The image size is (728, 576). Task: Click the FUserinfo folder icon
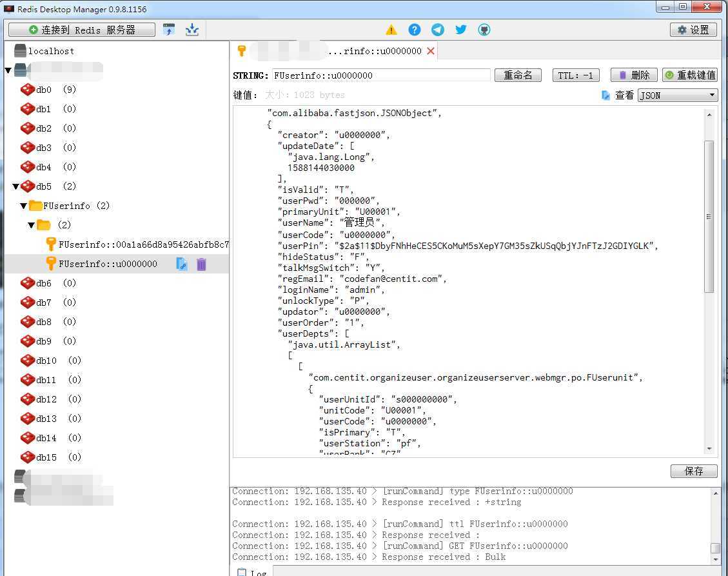pyautogui.click(x=35, y=206)
